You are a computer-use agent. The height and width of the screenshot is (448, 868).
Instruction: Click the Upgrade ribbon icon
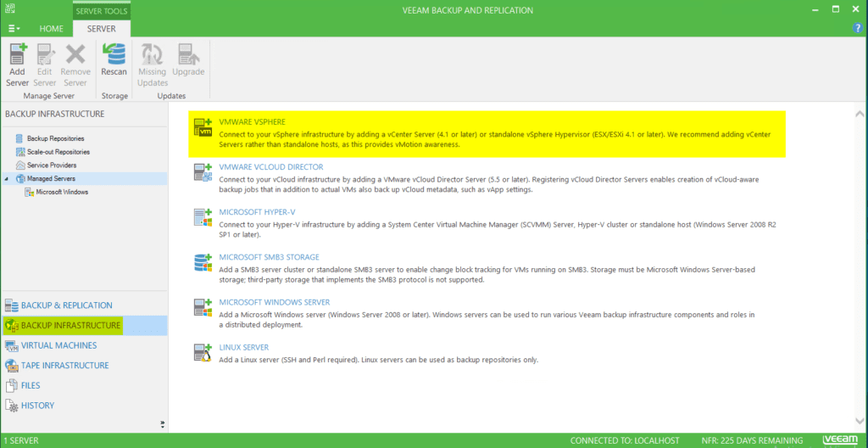(x=188, y=54)
